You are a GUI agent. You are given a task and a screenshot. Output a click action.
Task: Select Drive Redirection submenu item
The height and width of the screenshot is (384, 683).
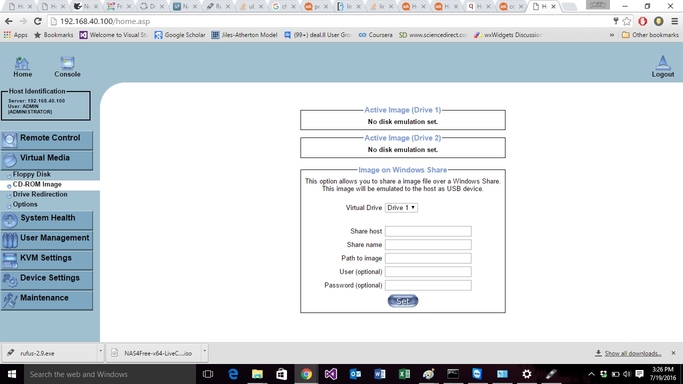pos(40,194)
